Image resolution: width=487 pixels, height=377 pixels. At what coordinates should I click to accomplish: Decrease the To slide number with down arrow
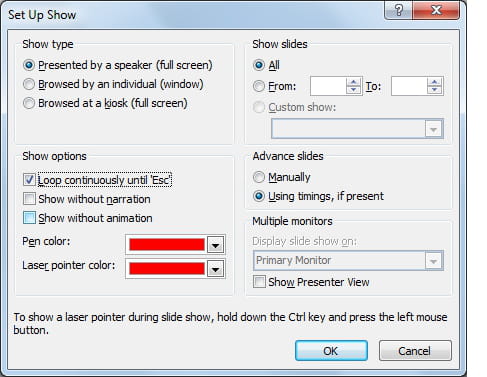[434, 90]
